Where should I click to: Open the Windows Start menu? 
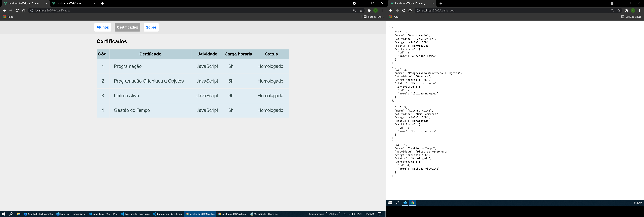point(4,214)
